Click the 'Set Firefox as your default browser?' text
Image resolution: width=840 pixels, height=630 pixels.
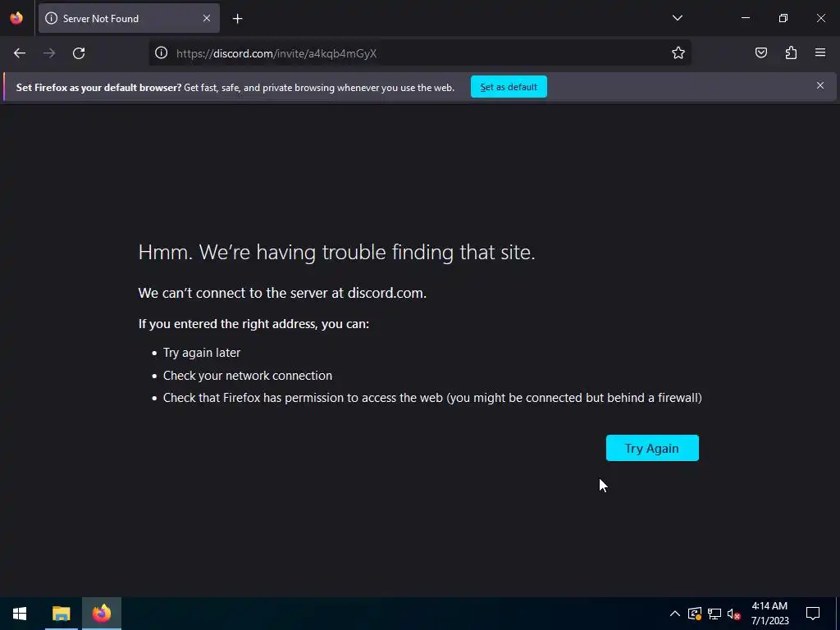point(98,87)
